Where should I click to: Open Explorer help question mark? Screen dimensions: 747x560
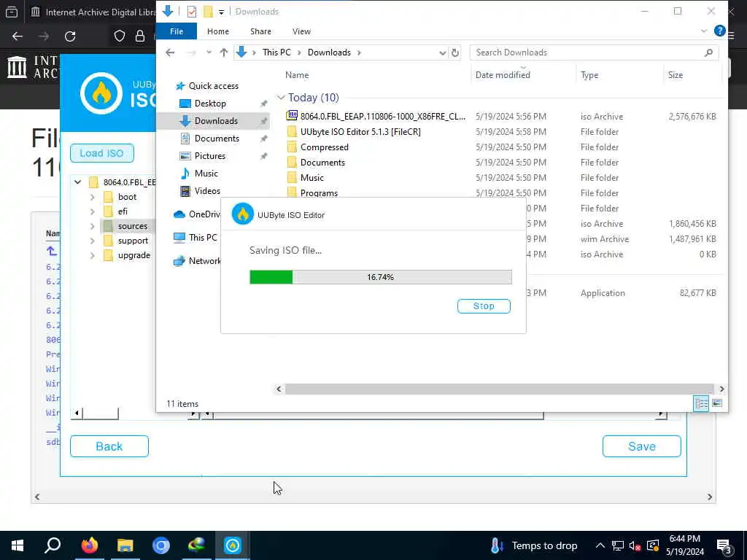pyautogui.click(x=719, y=31)
